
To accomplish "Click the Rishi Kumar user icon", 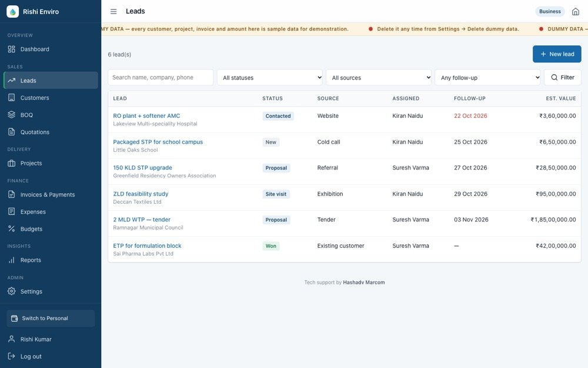I will [x=12, y=339].
